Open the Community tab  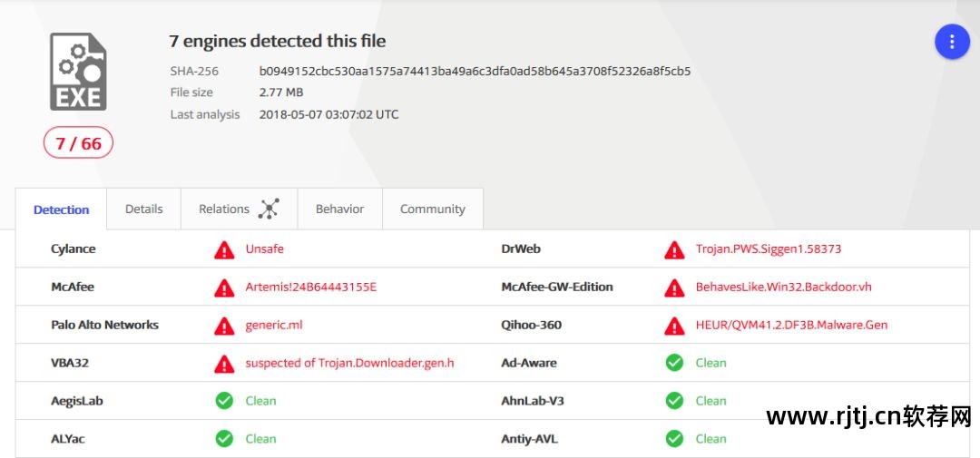433,209
